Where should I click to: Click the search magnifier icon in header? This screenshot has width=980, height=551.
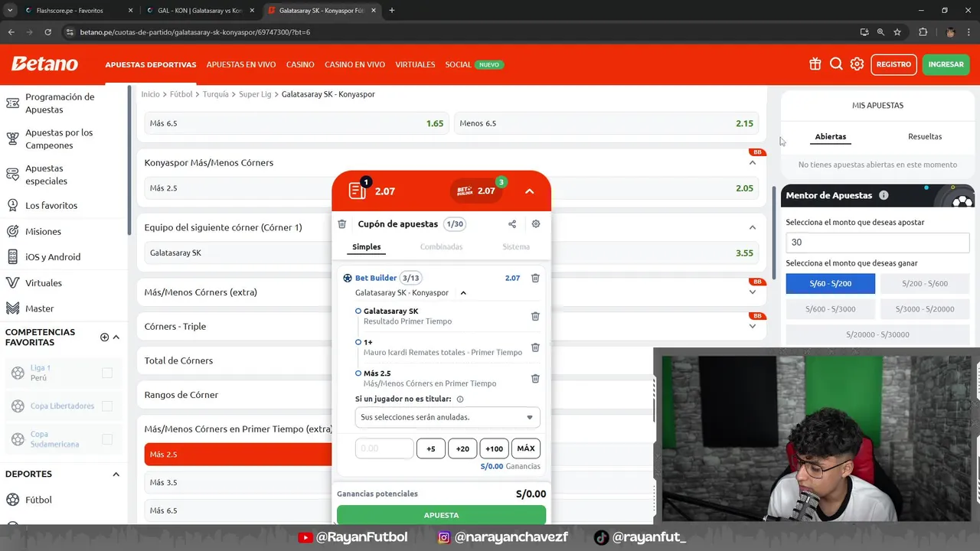(x=836, y=64)
